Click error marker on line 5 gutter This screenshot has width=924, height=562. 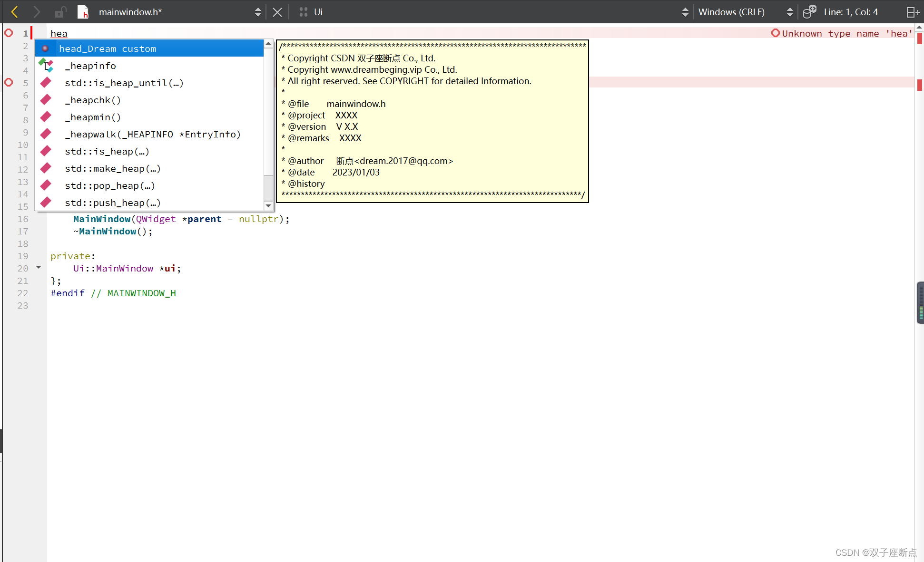pos(9,82)
